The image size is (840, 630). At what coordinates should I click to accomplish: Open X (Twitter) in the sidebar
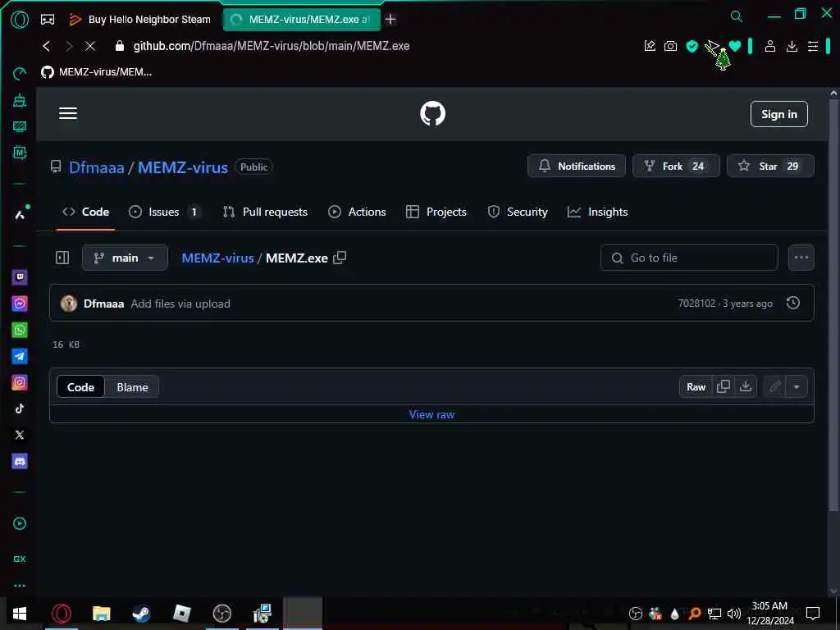click(x=20, y=435)
